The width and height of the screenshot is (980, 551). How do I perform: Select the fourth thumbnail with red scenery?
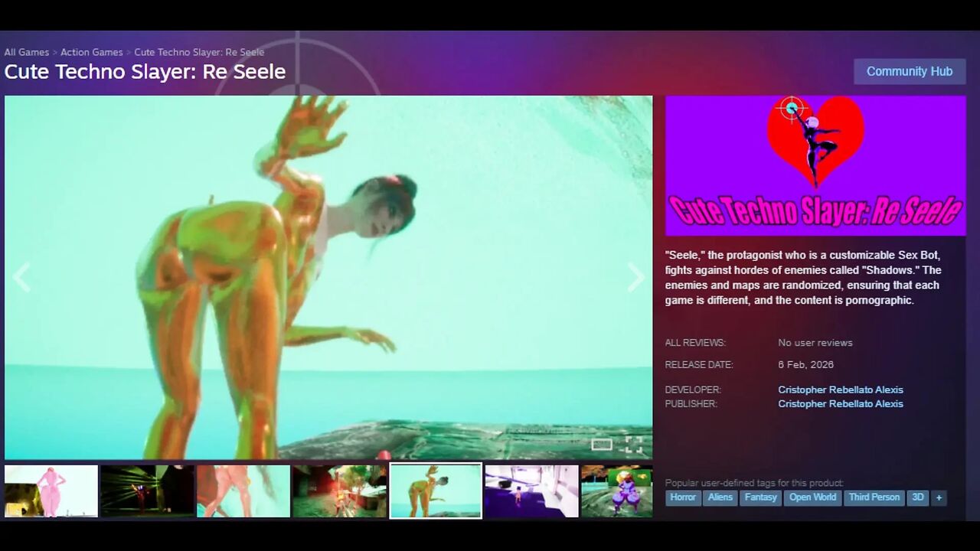[339, 491]
